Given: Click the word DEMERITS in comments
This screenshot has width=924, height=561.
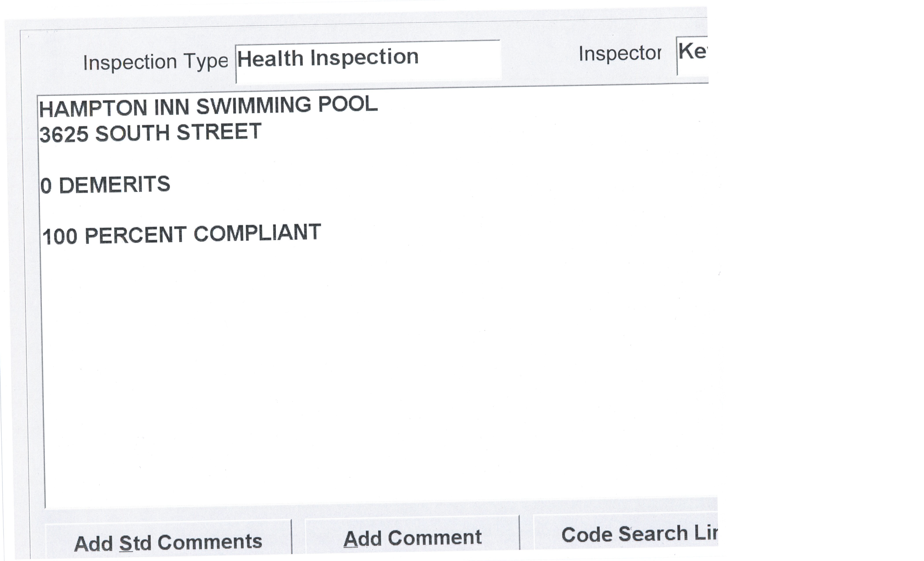Looking at the screenshot, I should [x=114, y=185].
